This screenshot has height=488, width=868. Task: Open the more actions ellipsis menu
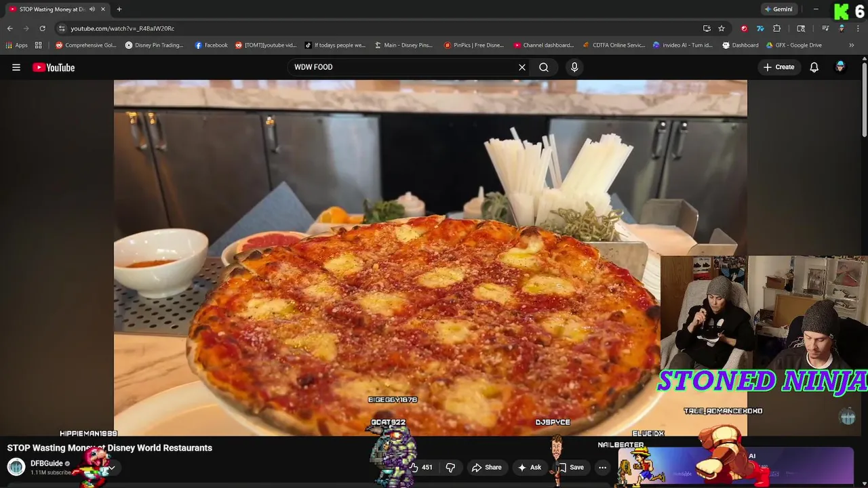coord(602,467)
